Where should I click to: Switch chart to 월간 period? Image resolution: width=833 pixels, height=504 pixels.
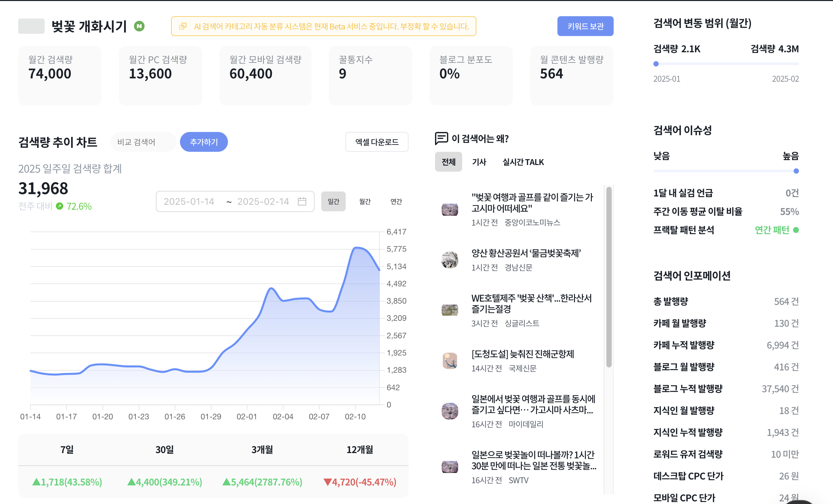pyautogui.click(x=365, y=201)
